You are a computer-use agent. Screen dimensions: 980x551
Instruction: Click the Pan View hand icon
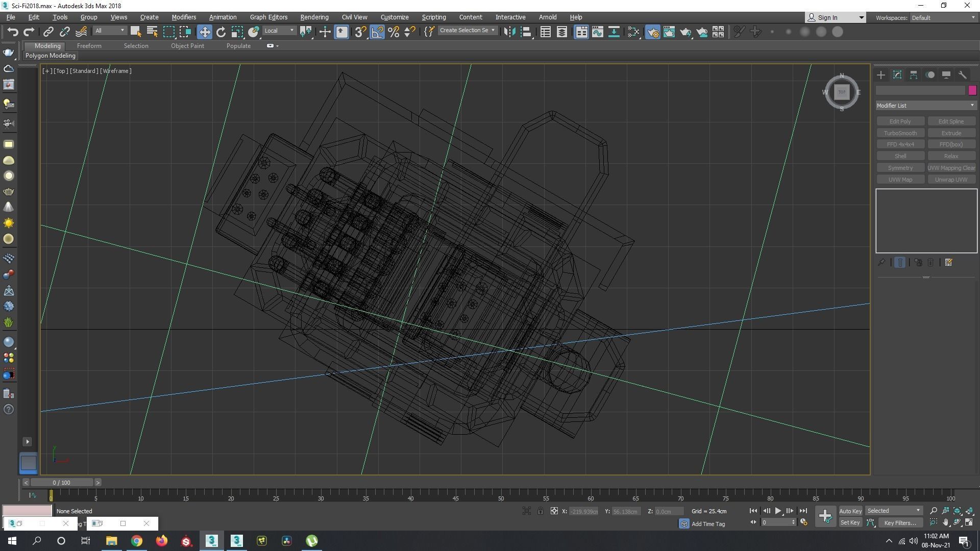coord(945,522)
